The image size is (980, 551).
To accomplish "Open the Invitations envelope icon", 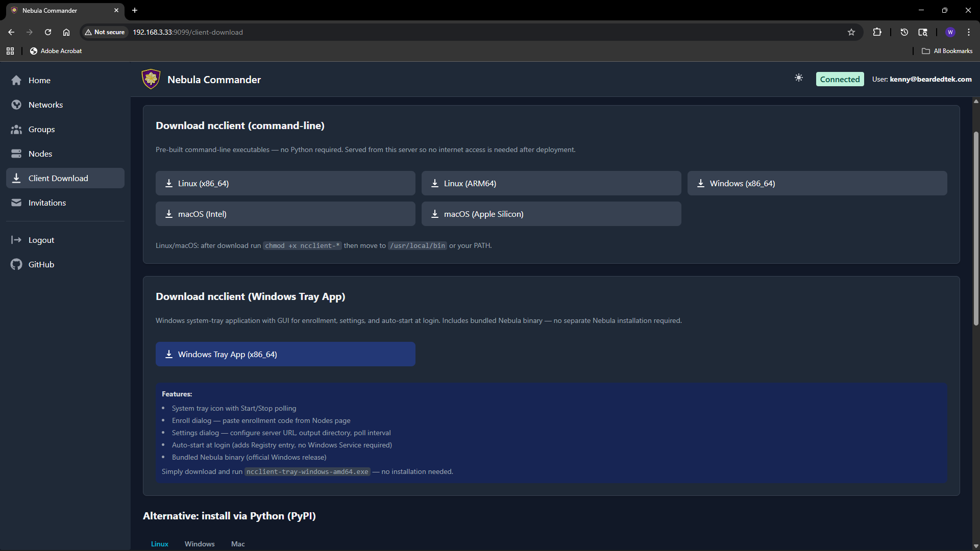I will [16, 203].
